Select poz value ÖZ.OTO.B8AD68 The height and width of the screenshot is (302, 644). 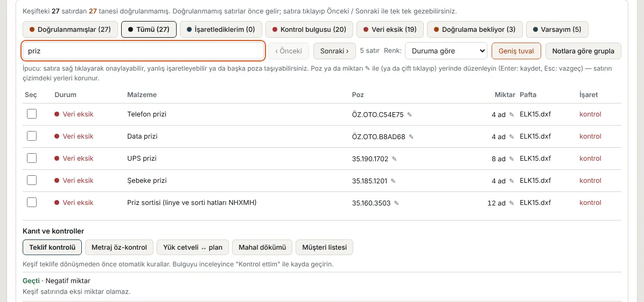[379, 136]
